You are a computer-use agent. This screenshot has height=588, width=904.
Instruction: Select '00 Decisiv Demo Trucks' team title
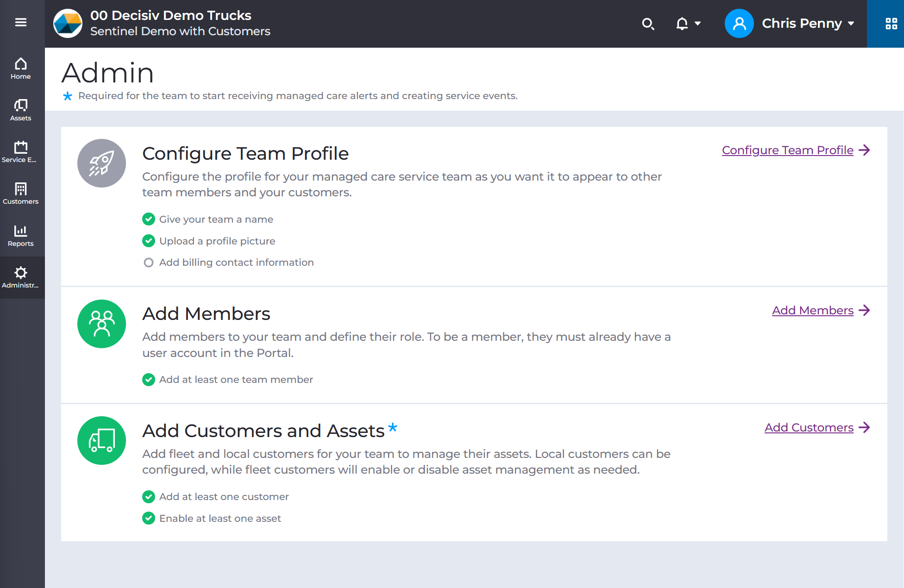(x=170, y=15)
